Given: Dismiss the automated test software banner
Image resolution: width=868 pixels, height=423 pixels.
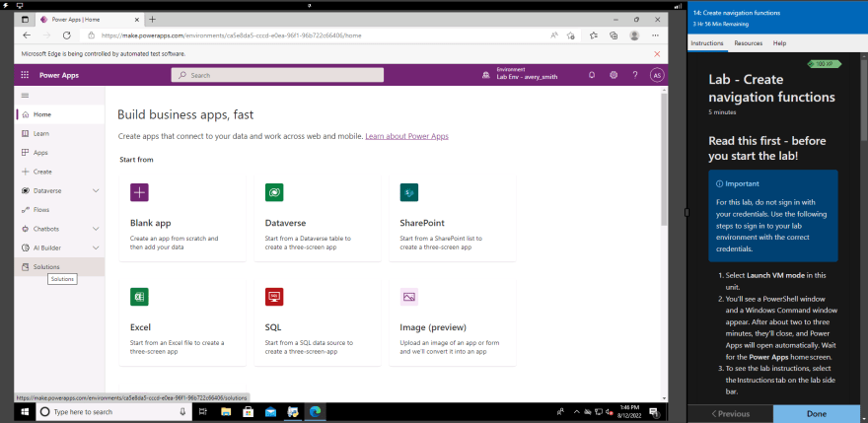Looking at the screenshot, I should point(657,54).
